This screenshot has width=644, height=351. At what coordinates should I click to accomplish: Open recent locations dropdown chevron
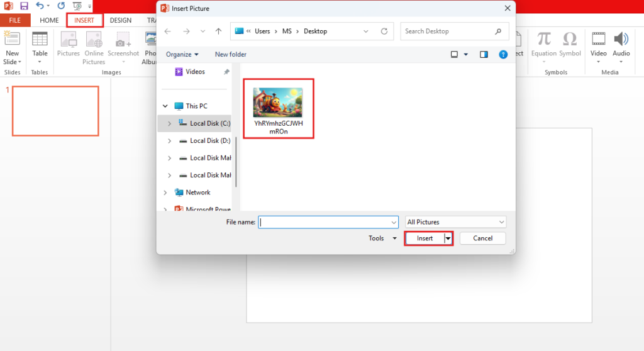click(203, 31)
